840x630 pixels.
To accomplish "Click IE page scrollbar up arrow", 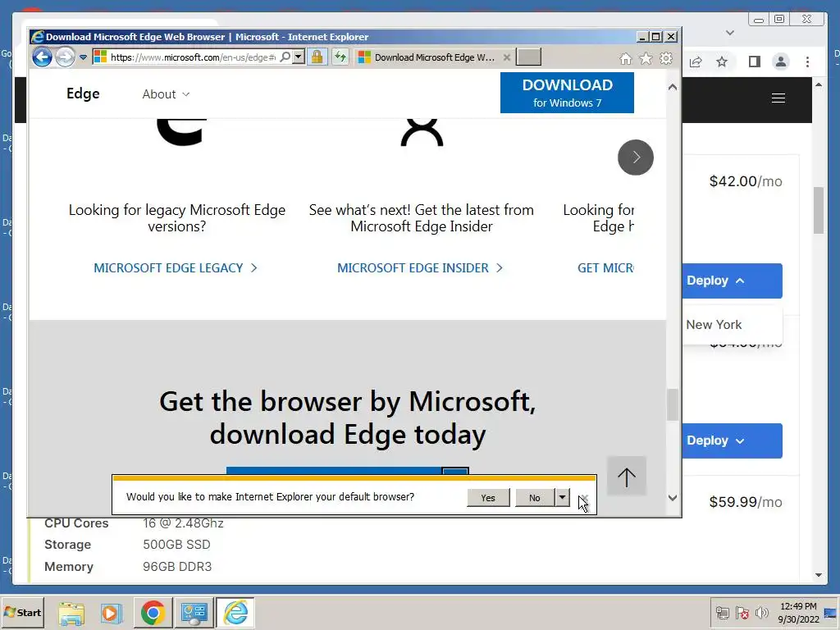I will click(x=673, y=87).
